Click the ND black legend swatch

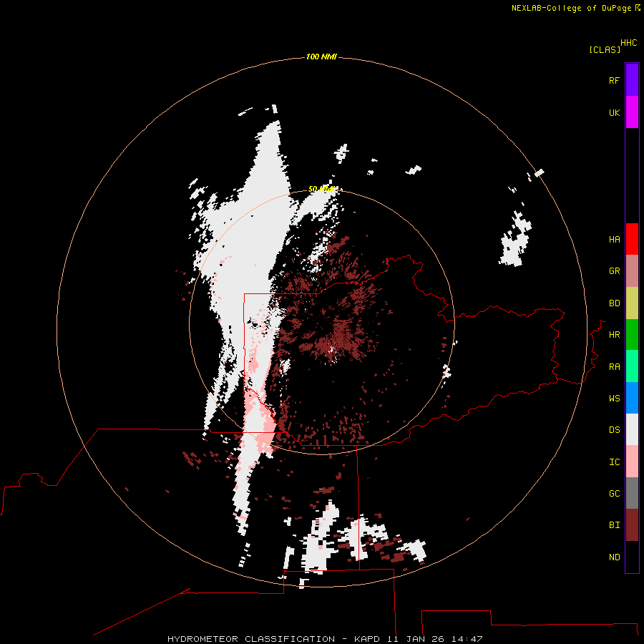[x=632, y=557]
